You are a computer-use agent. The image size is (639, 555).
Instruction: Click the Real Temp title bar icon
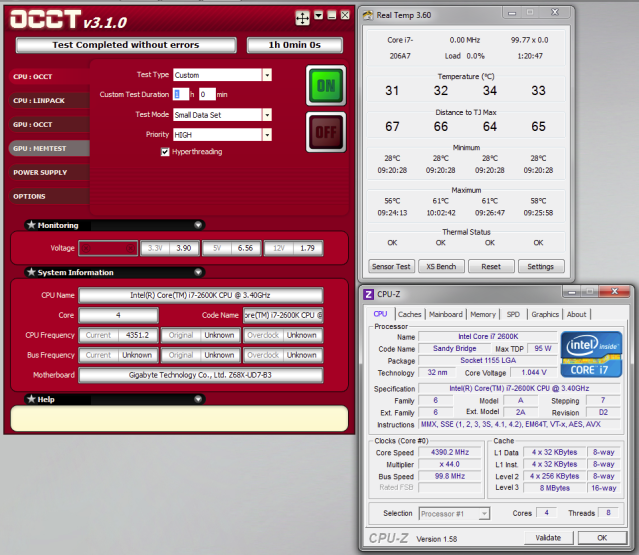coord(367,15)
